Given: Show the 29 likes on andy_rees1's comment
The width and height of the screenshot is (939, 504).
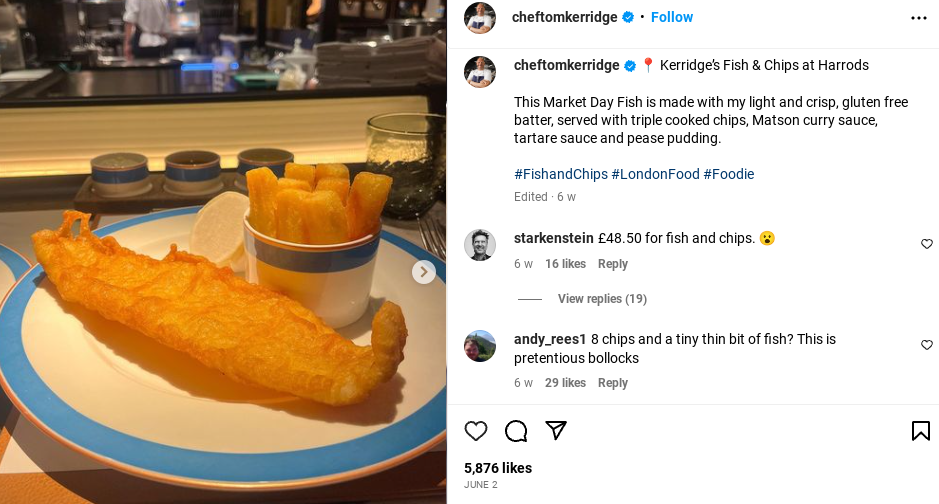Looking at the screenshot, I should click(x=565, y=383).
